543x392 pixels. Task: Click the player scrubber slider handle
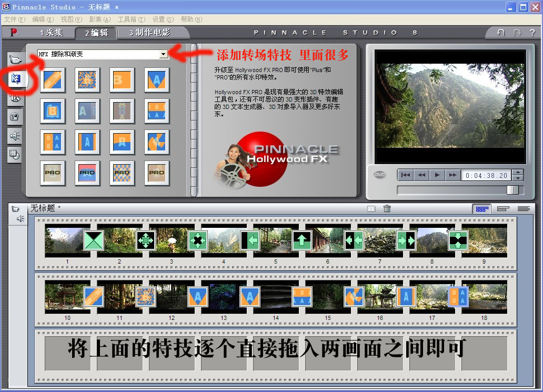pyautogui.click(x=512, y=190)
